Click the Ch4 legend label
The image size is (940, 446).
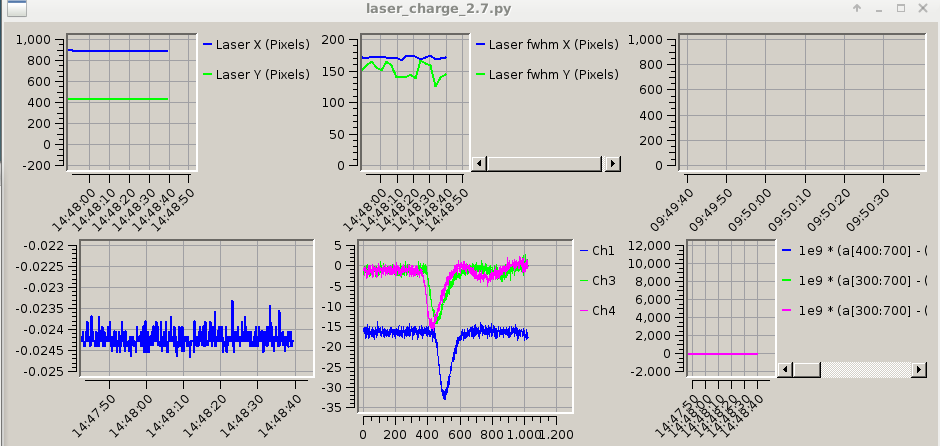coord(603,311)
